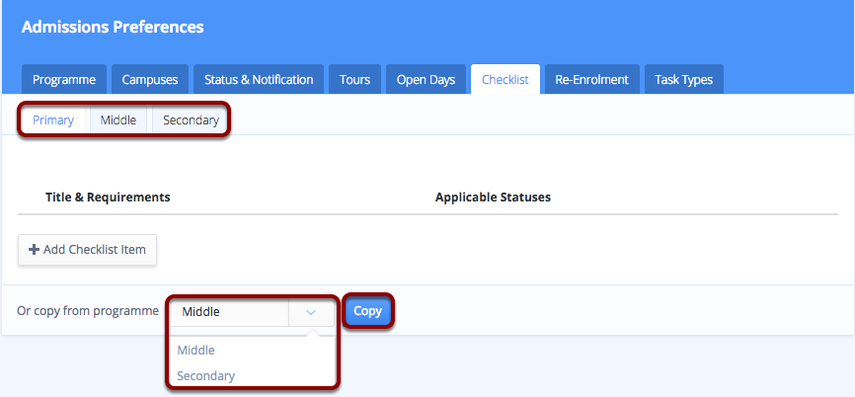
Task: Select the Primary programme sub-tab
Action: (x=53, y=120)
